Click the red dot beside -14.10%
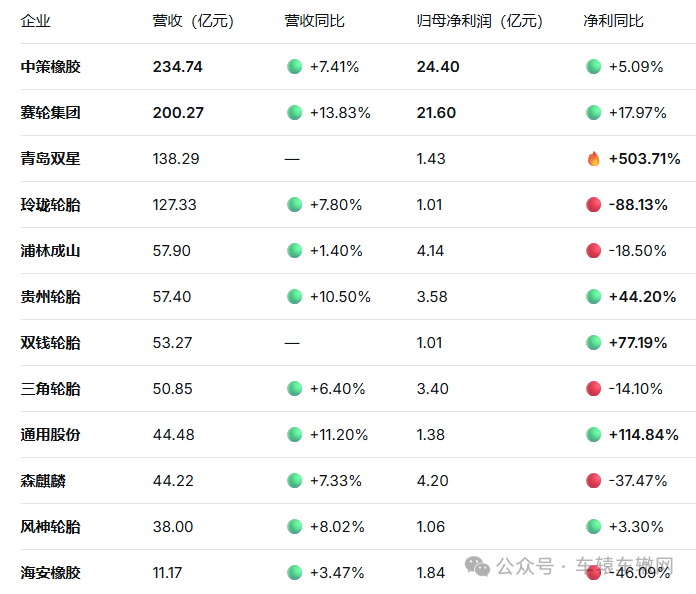The height and width of the screenshot is (594, 696). [593, 389]
